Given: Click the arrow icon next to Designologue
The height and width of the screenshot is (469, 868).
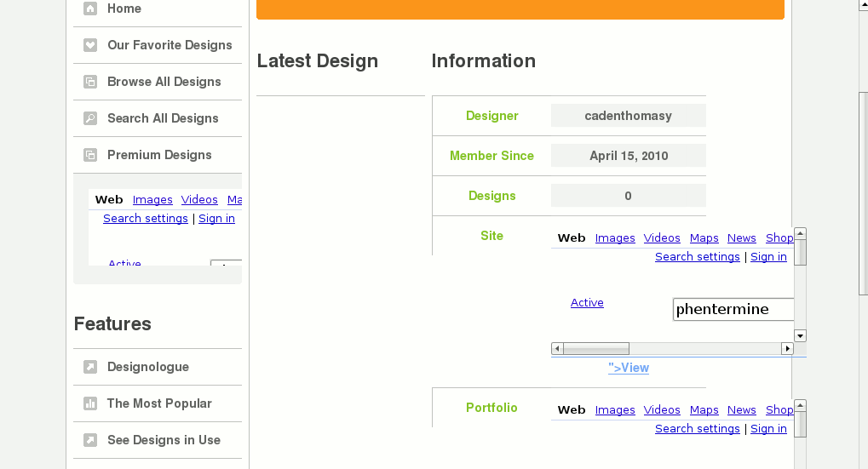Looking at the screenshot, I should click(90, 367).
